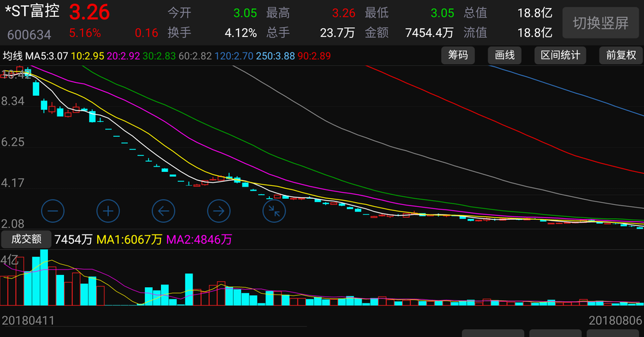Screen dimensions: 644x337
Task: Tap price axis label 4.17
Action: tap(13, 183)
